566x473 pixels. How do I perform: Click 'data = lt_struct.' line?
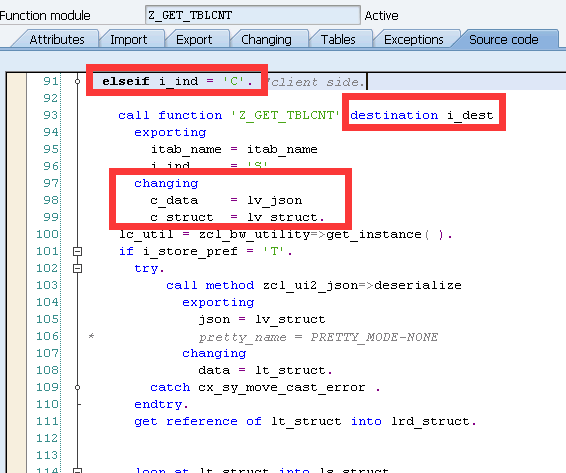pos(265,370)
